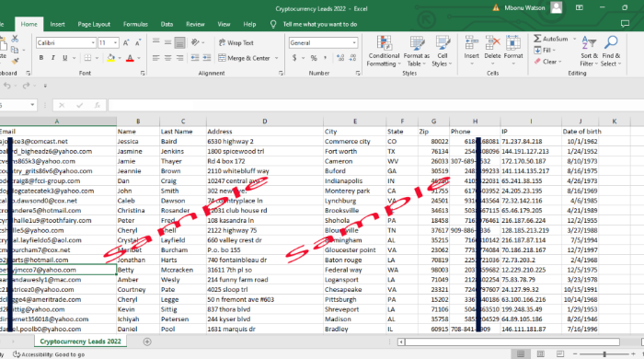Click Accessibility: Good to go status
This screenshot has width=644, height=359.
click(x=49, y=354)
